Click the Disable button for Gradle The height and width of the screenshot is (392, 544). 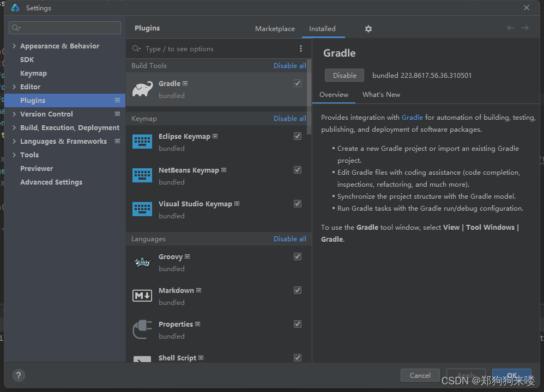point(344,75)
